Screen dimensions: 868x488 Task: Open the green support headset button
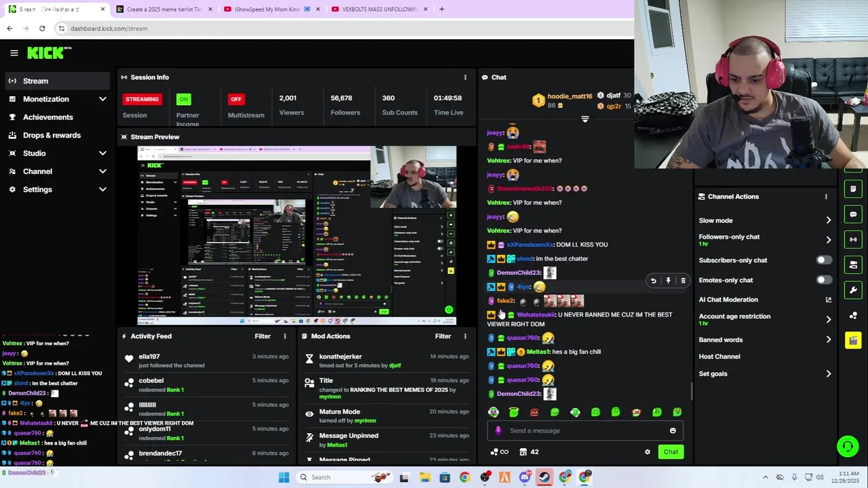click(847, 446)
